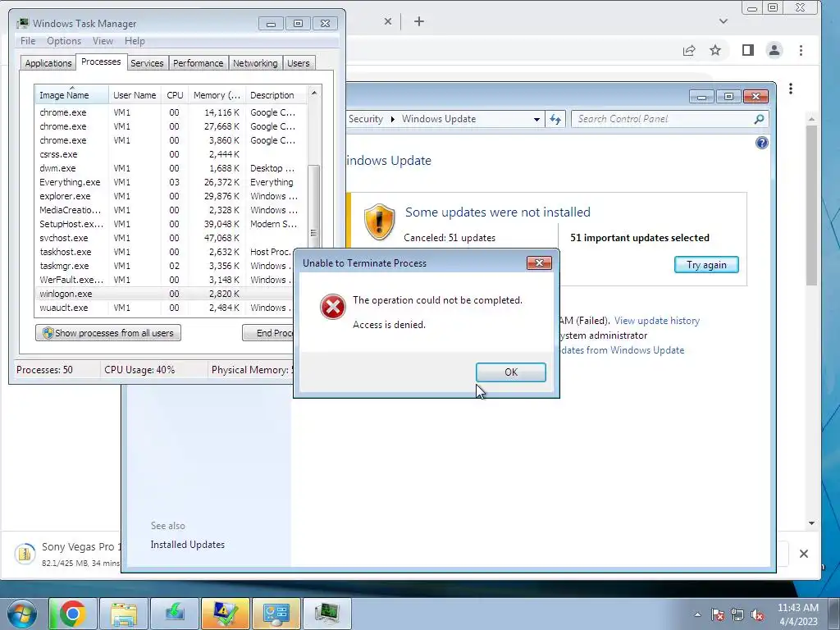
Task: Show hidden system tray icons
Action: point(697,614)
